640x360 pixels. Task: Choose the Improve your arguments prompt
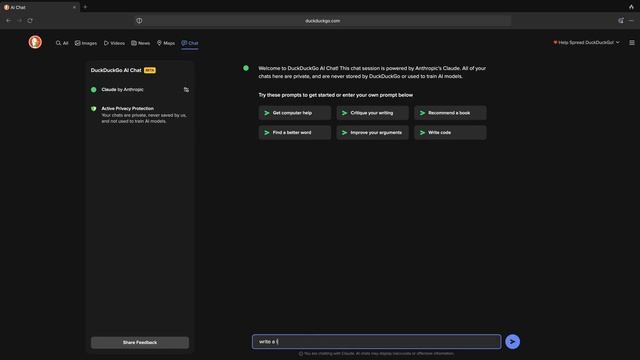372,133
